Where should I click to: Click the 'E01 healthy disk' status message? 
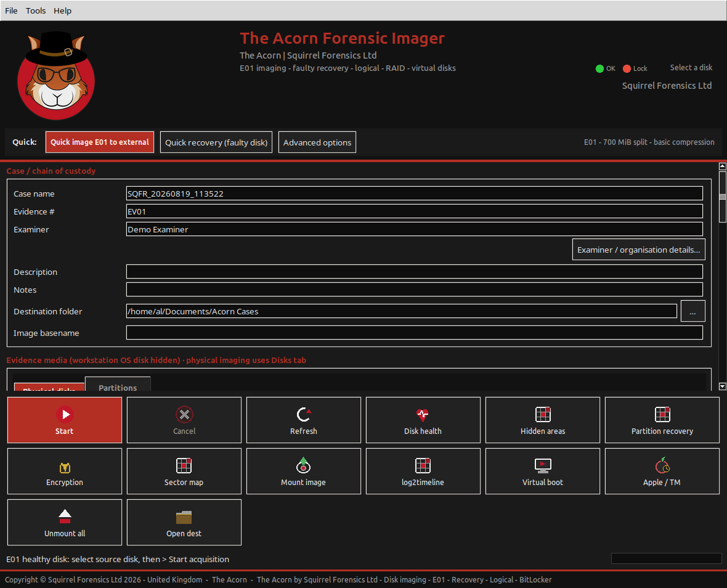point(118,559)
